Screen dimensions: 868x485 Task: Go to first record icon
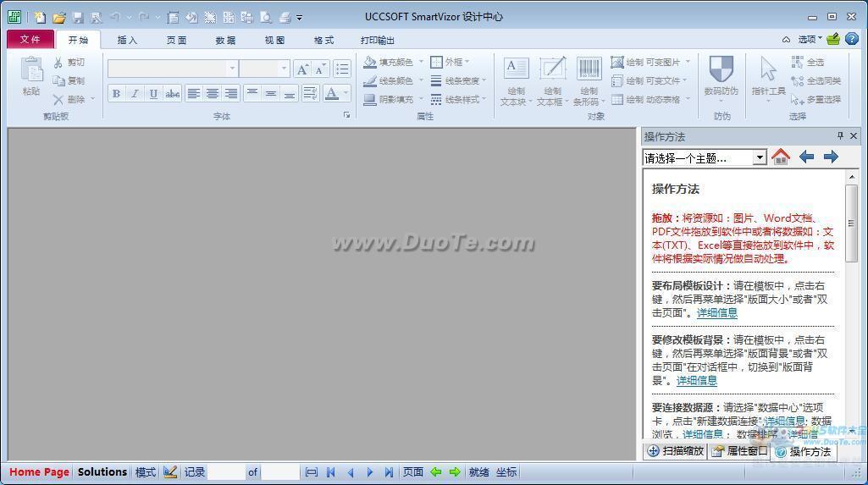pos(331,471)
